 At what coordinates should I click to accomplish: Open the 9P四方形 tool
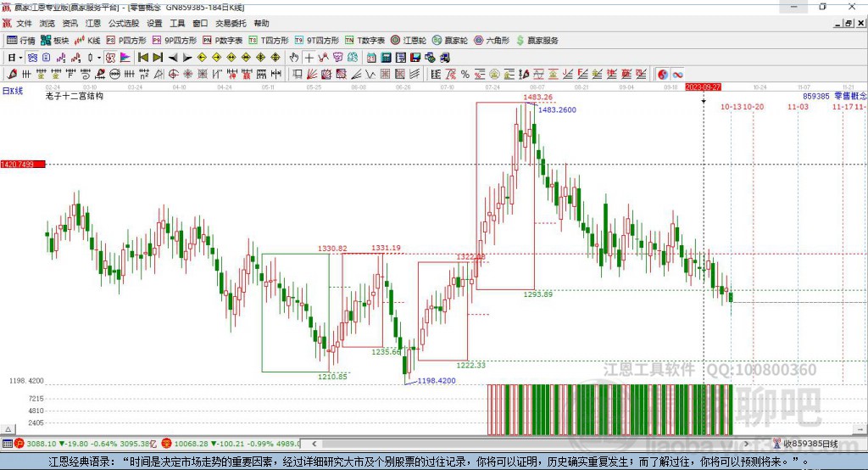175,41
